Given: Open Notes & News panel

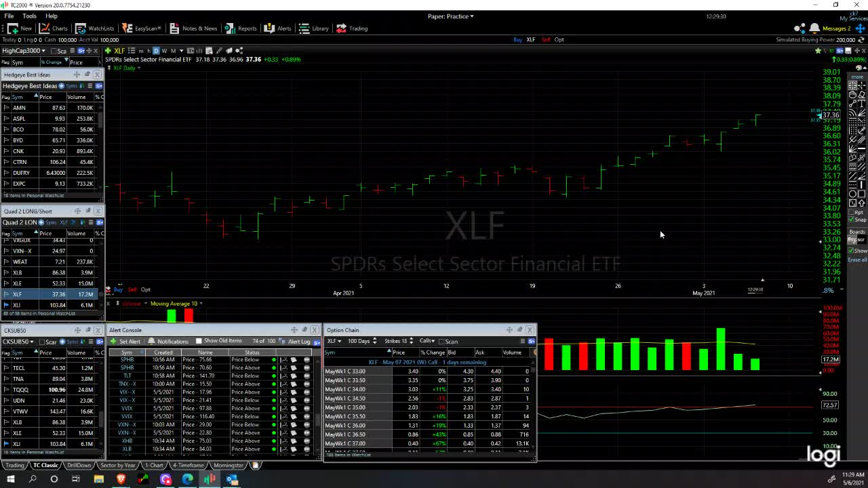Looking at the screenshot, I should click(x=194, y=28).
